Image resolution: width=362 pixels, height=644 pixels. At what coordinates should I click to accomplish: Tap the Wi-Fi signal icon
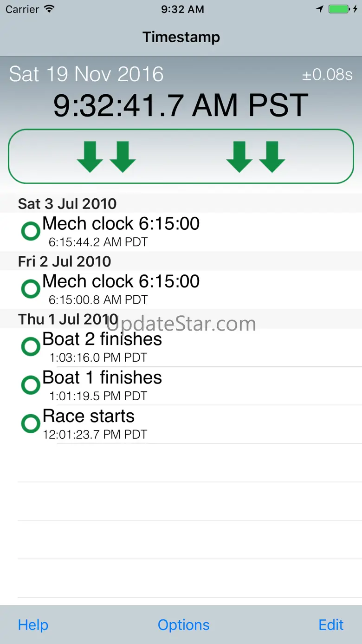coord(49,9)
